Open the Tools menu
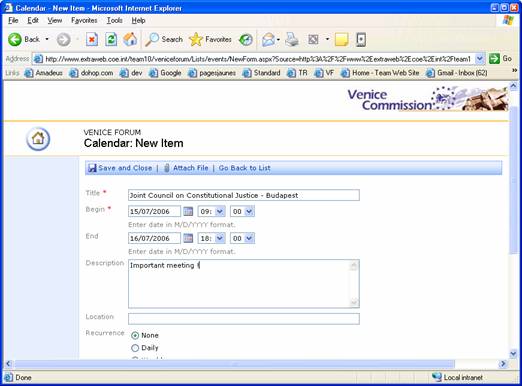 pyautogui.click(x=114, y=21)
